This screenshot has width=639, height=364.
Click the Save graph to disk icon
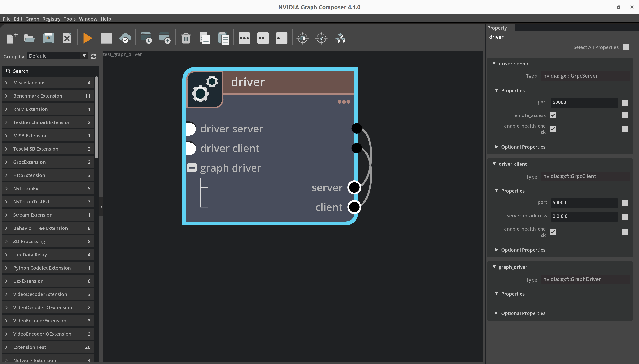point(48,38)
